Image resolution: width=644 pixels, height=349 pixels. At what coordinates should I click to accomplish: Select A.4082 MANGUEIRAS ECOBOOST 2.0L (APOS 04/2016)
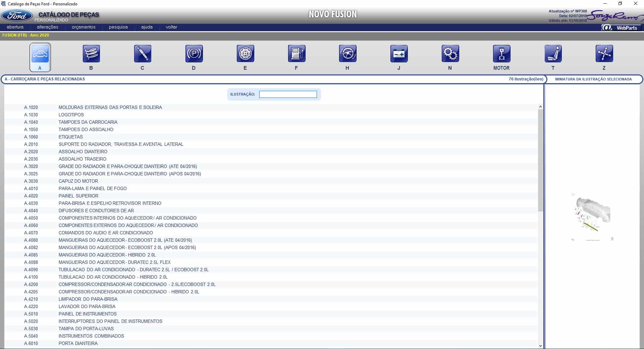tap(271, 247)
